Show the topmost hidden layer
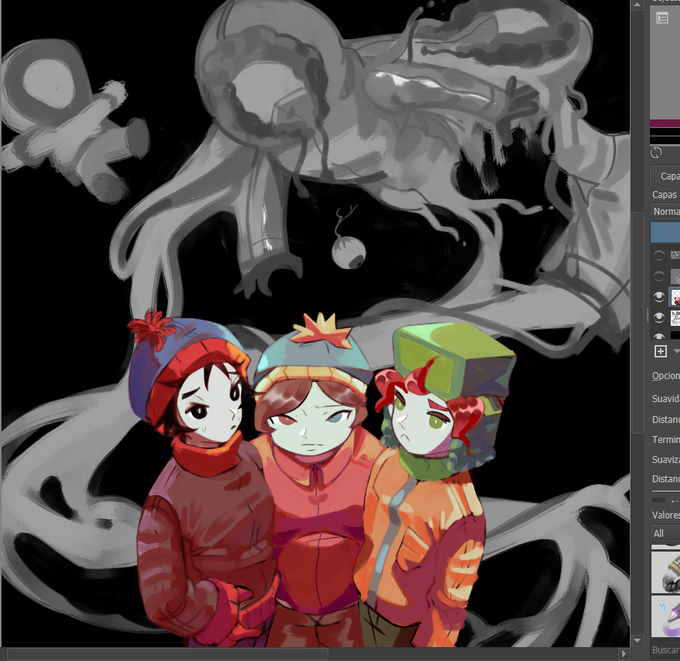Viewport: 680px width, 661px height. point(659,256)
